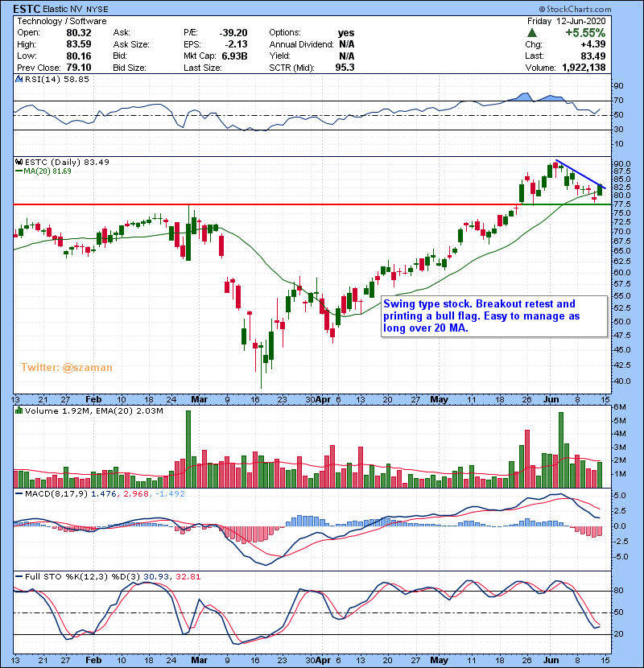Click the Technology / Software sector label
The image size is (644, 668).
tap(62, 21)
